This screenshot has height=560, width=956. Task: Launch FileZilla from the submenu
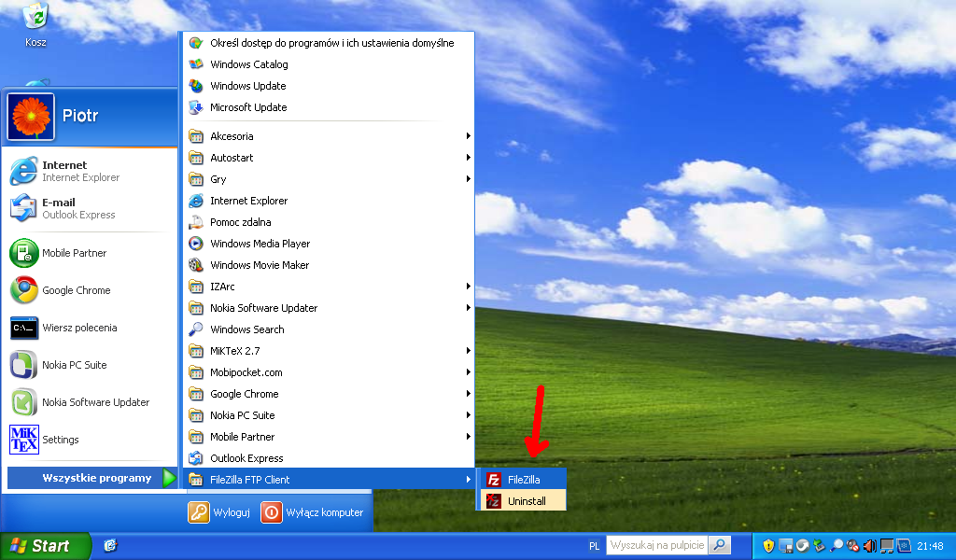tap(523, 480)
